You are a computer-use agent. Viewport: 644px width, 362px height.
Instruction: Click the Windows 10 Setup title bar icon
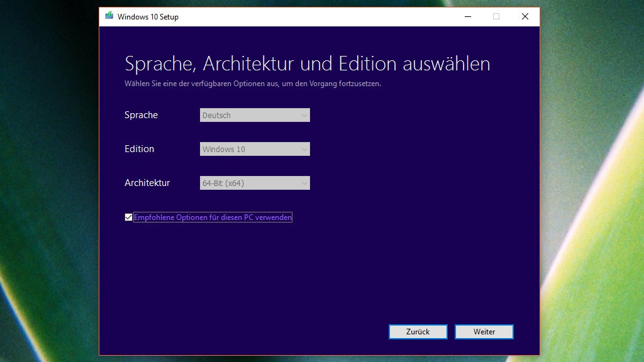(109, 16)
